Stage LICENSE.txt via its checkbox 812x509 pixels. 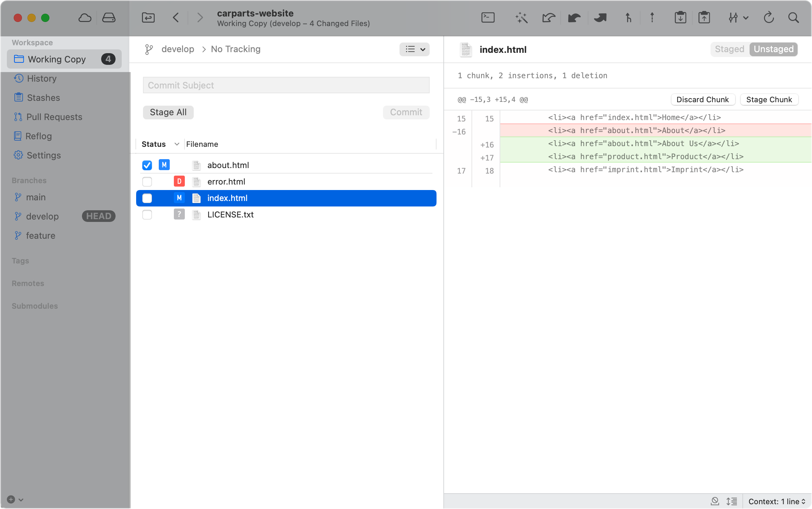[147, 215]
